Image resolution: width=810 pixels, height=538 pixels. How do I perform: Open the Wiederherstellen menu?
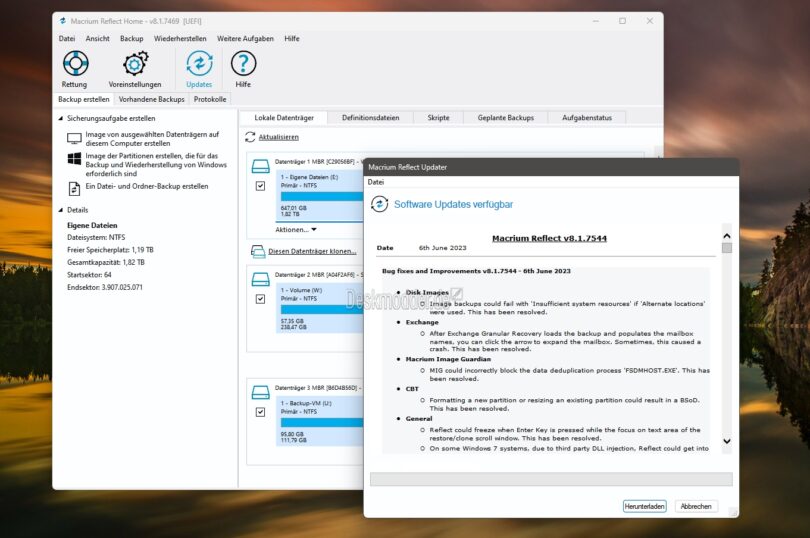tap(180, 39)
